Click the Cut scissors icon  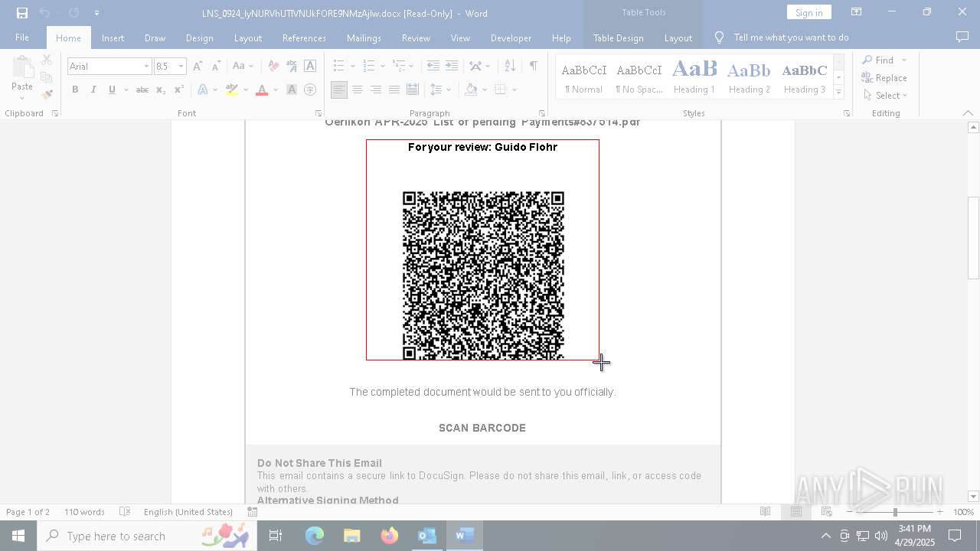point(47,60)
